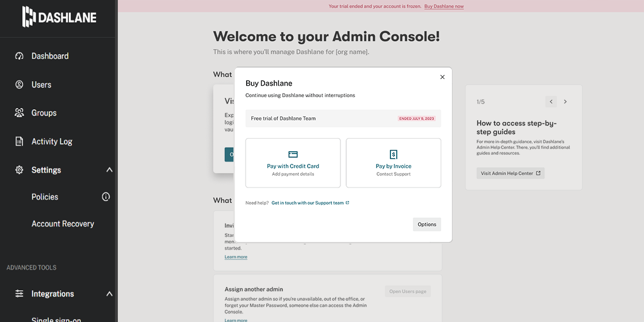Click Open Users page button
Image resolution: width=644 pixels, height=322 pixels.
408,292
